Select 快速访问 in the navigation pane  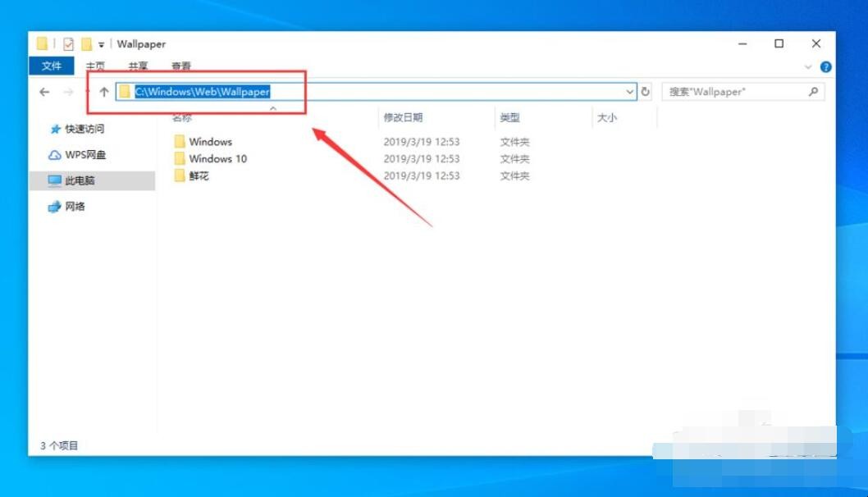pyautogui.click(x=85, y=129)
